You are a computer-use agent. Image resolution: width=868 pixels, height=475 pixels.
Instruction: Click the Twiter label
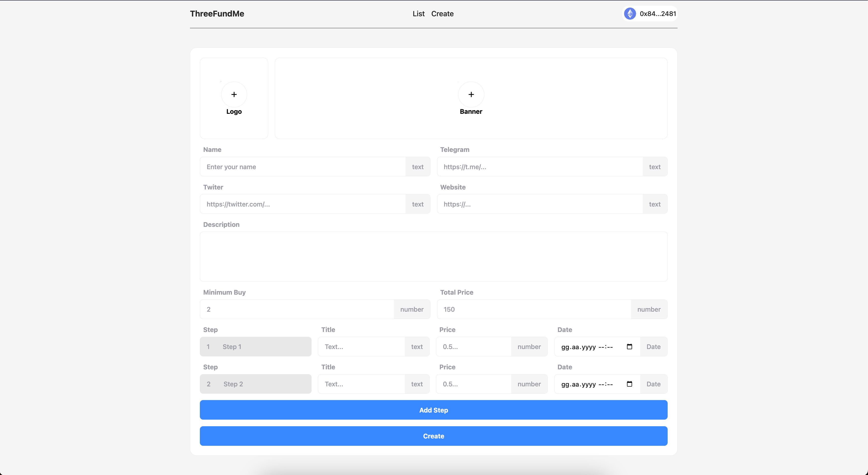pos(213,187)
